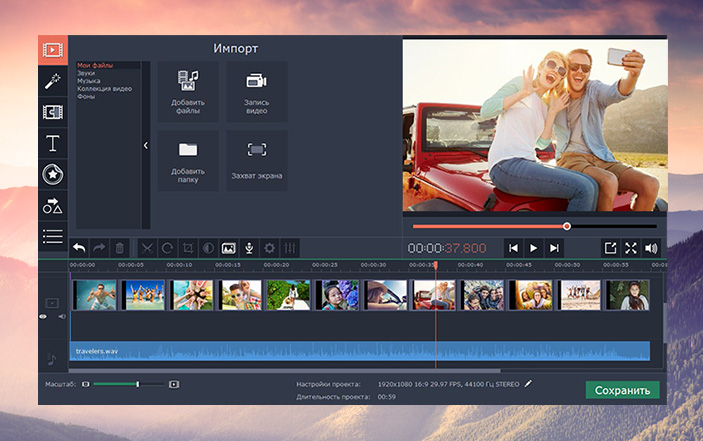Open the Transitions panel icon
Image resolution: width=703 pixels, height=441 pixels.
coord(53,112)
